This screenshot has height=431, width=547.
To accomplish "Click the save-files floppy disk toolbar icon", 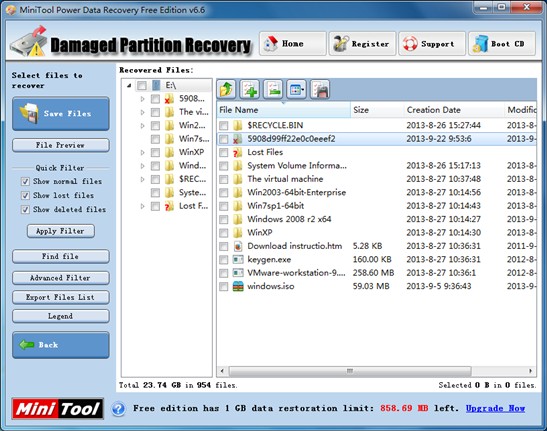I will (320, 89).
